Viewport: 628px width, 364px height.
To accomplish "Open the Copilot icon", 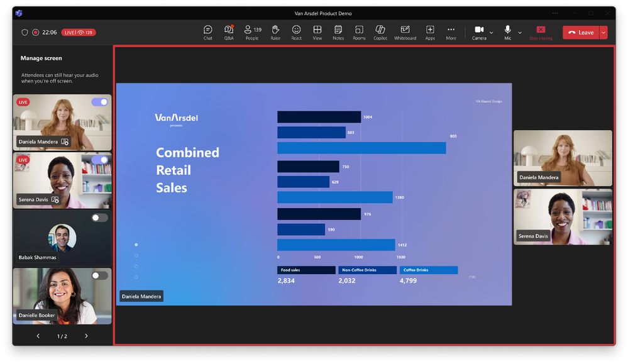I will click(x=380, y=33).
